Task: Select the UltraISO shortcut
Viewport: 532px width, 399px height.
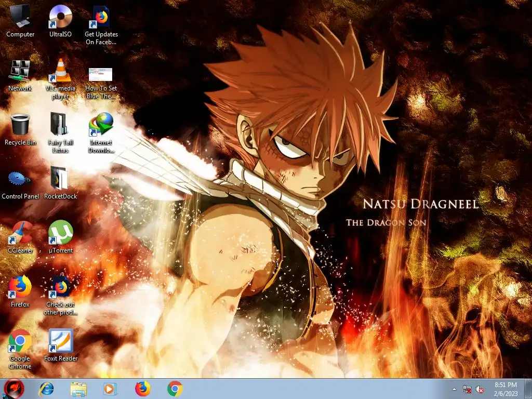Action: (x=60, y=20)
